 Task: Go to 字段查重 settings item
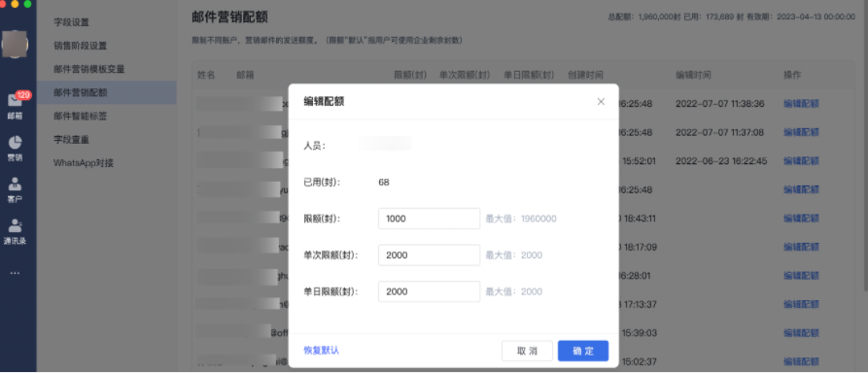(71, 140)
